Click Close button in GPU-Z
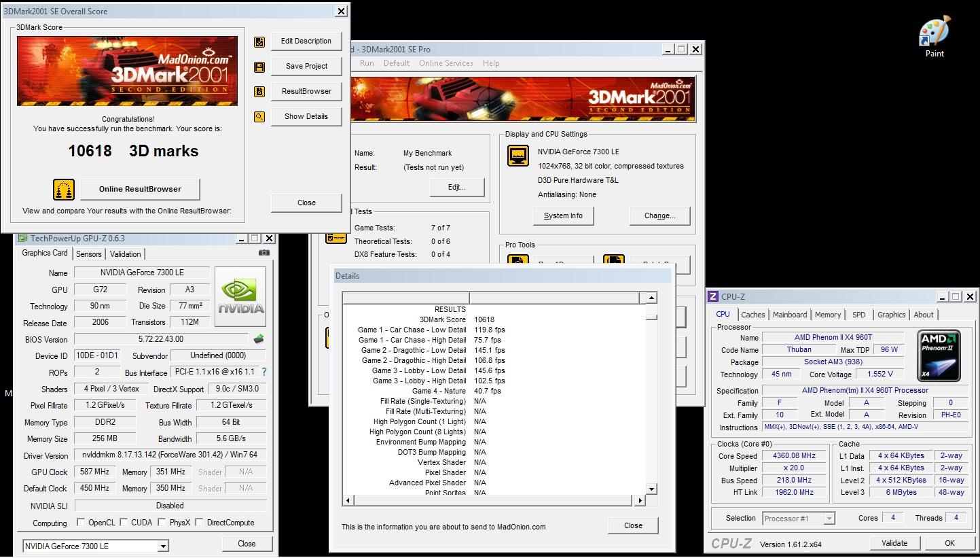980x558 pixels. 247,544
